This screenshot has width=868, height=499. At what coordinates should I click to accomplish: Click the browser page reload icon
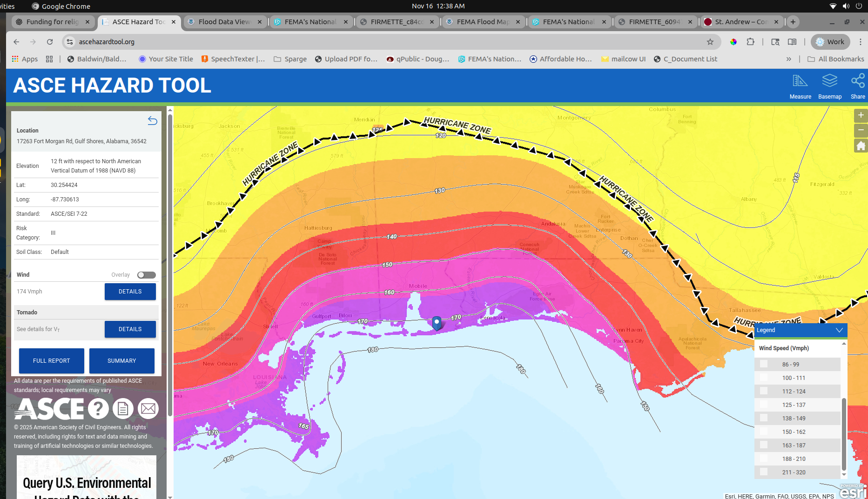50,41
